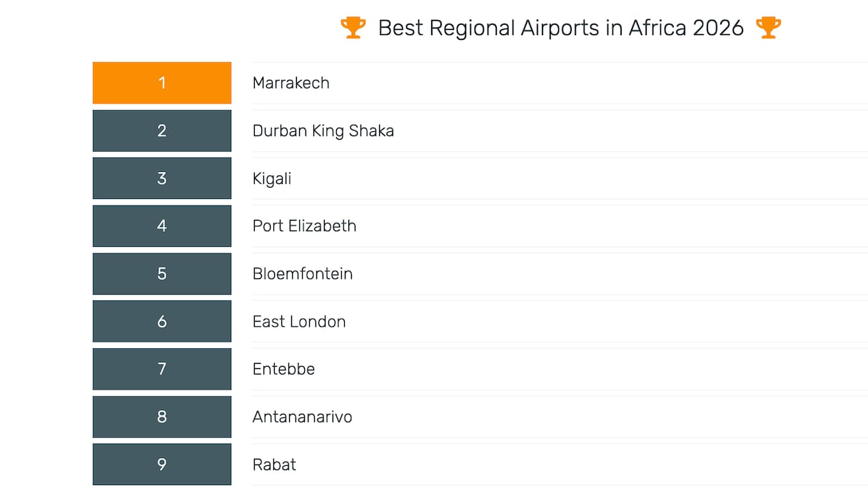Image resolution: width=868 pixels, height=488 pixels.
Task: Select the rank 5 number box
Action: click(162, 274)
